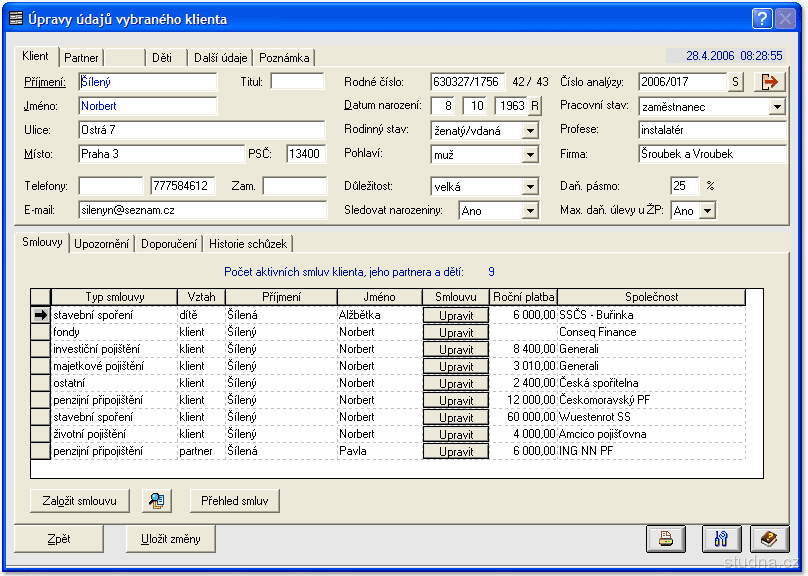Expand the Důležitost dropdown
The width and height of the screenshot is (808, 576).
(530, 187)
